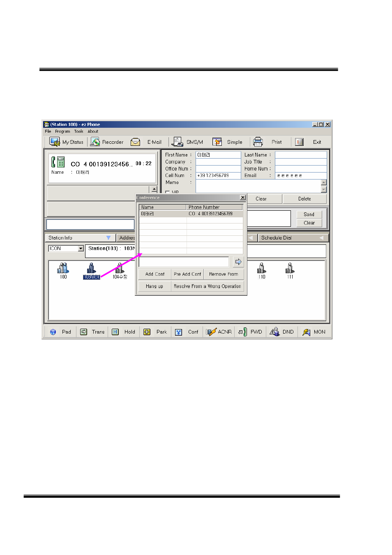
Task: Click the Conference dialog text input
Action: tap(184, 262)
